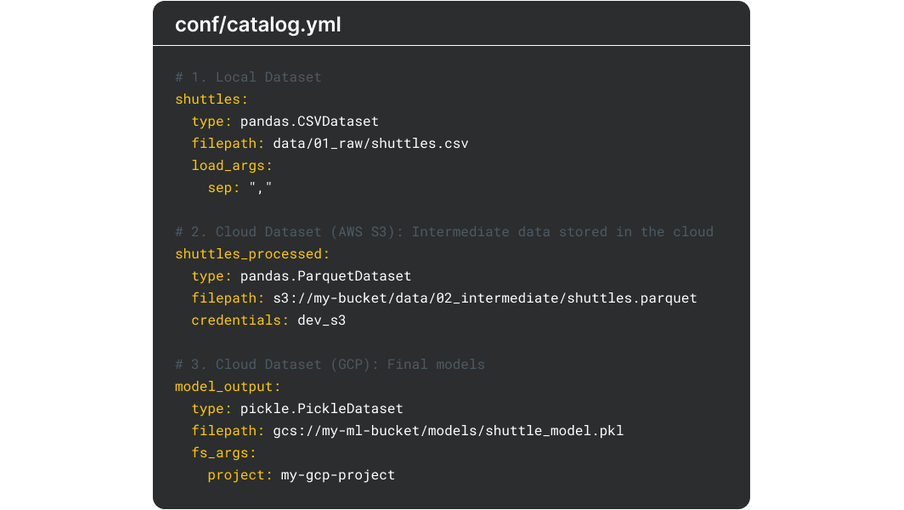Click the gcs://my-ml-bucket model filepath value

point(448,430)
